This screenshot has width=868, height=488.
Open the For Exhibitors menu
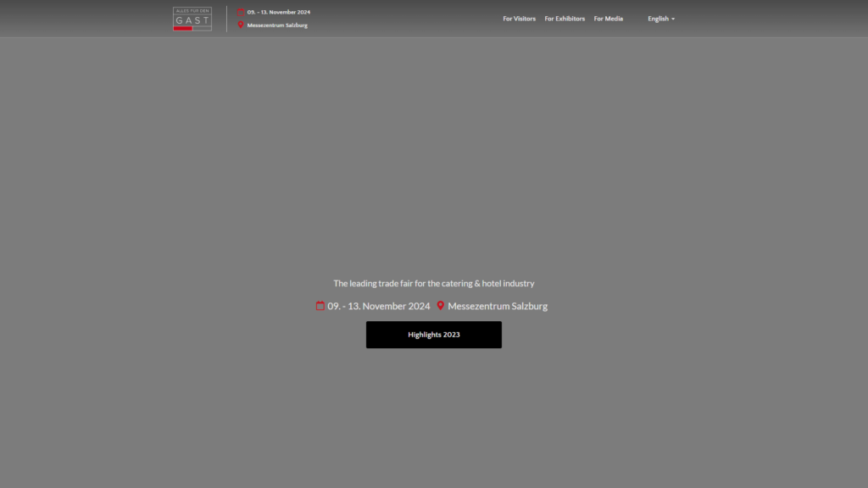(x=565, y=19)
